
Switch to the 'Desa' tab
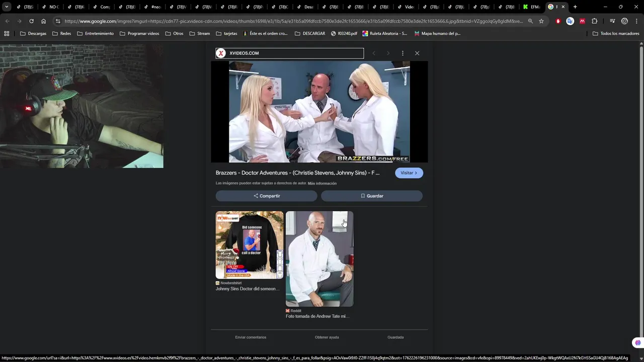click(x=305, y=7)
